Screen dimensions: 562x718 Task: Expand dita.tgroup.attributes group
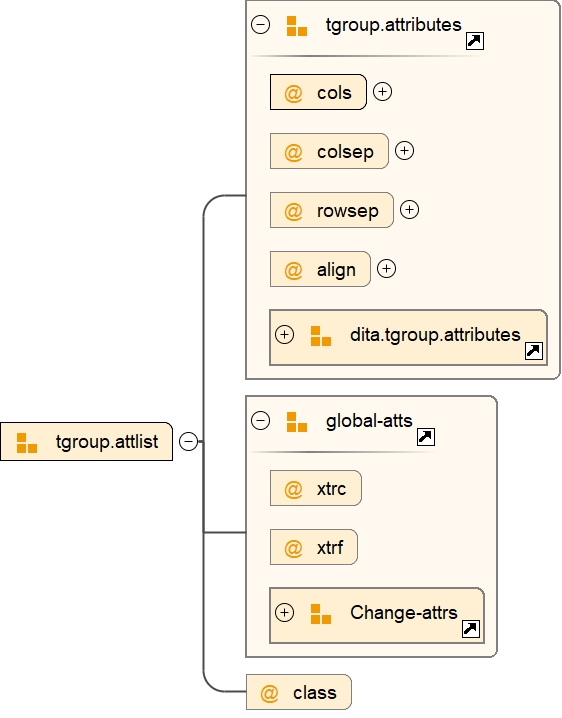point(284,335)
